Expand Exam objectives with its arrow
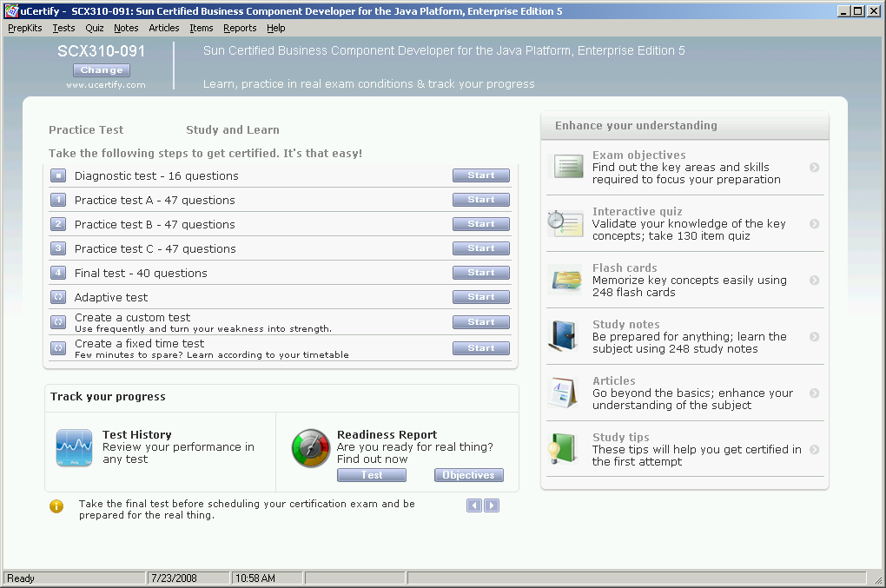Viewport: 886px width, 588px height. point(814,167)
